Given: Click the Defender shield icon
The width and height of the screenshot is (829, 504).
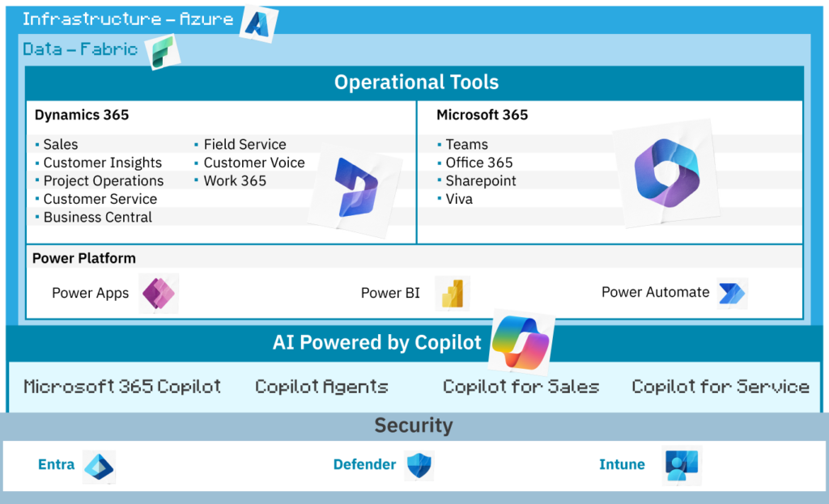Looking at the screenshot, I should [x=420, y=466].
